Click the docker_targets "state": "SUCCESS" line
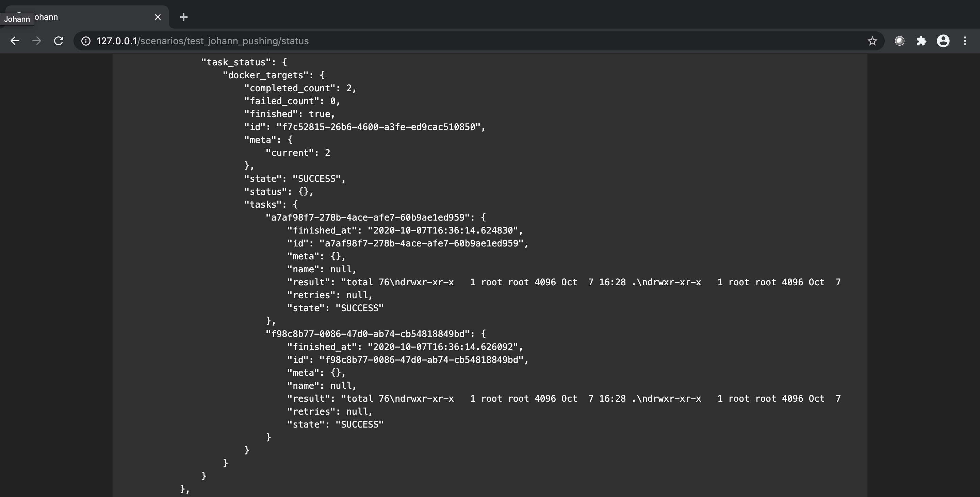Viewport: 980px width, 497px height. click(295, 178)
